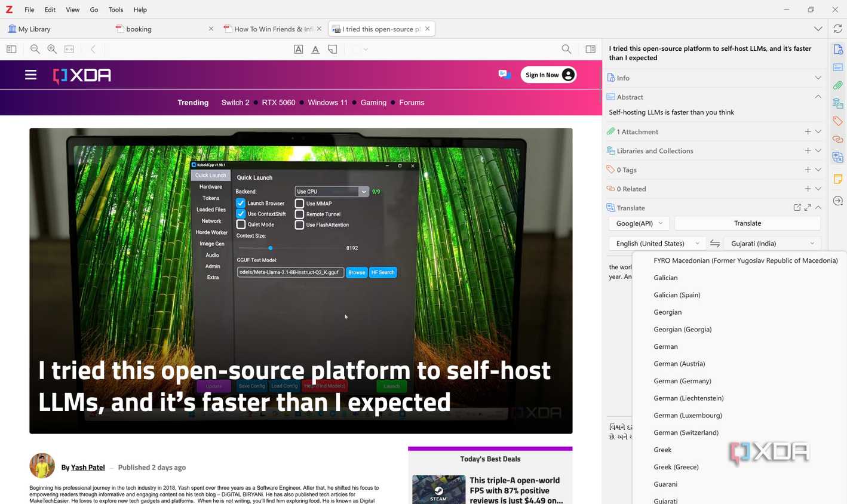Choose Georgian (Georgia) from the language list
847x504 pixels.
682,330
